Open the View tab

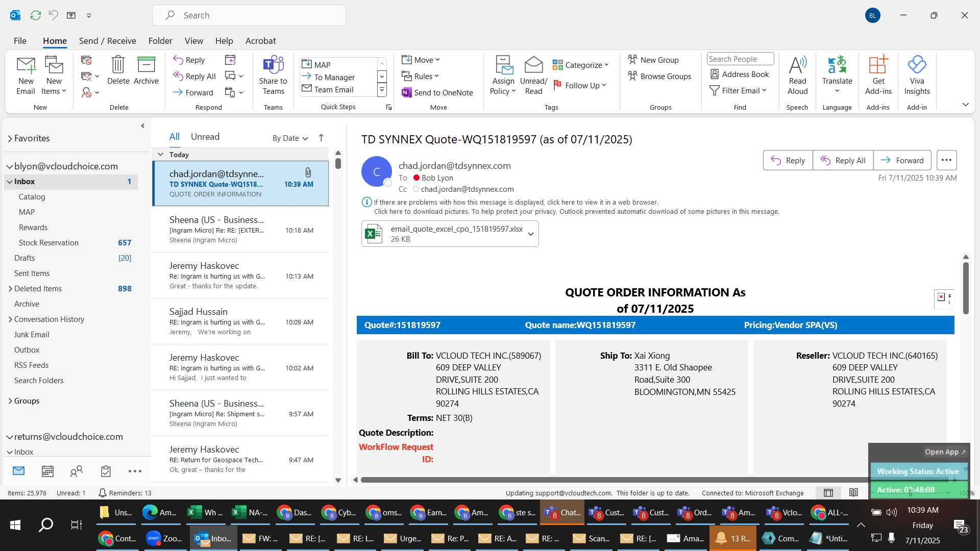(194, 41)
